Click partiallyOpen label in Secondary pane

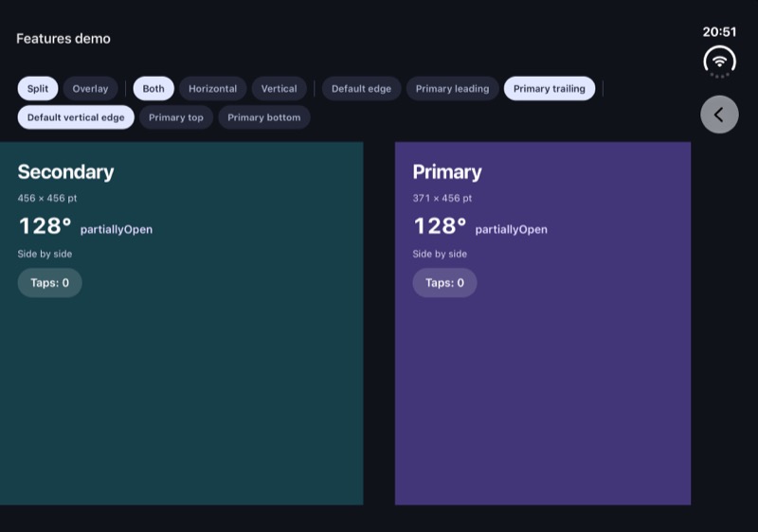coord(117,230)
